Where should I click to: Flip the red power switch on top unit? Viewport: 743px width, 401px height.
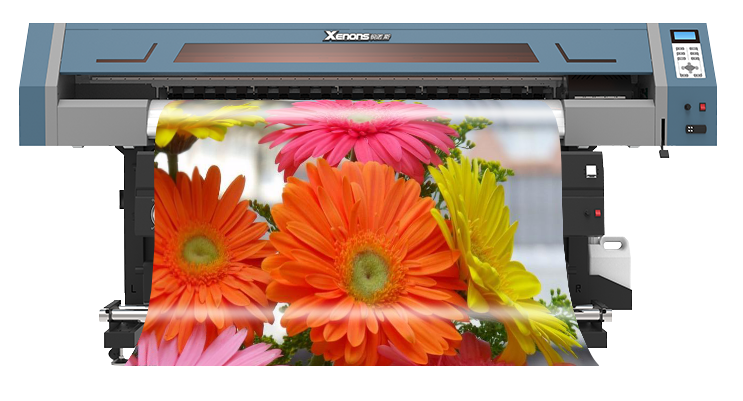[x=702, y=107]
